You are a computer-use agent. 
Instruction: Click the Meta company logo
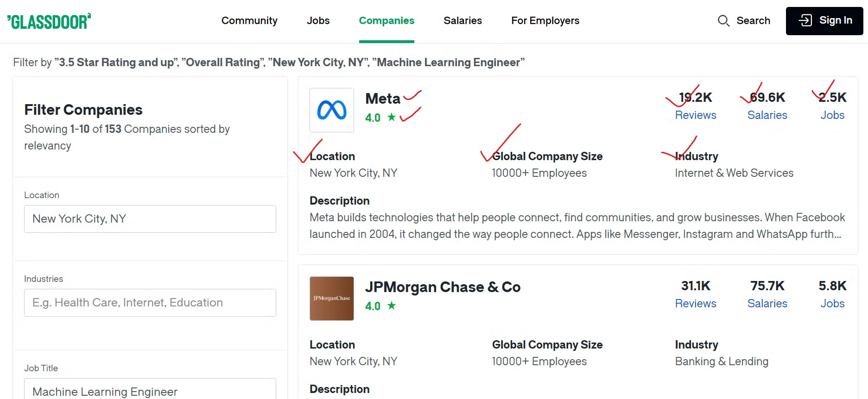click(331, 110)
